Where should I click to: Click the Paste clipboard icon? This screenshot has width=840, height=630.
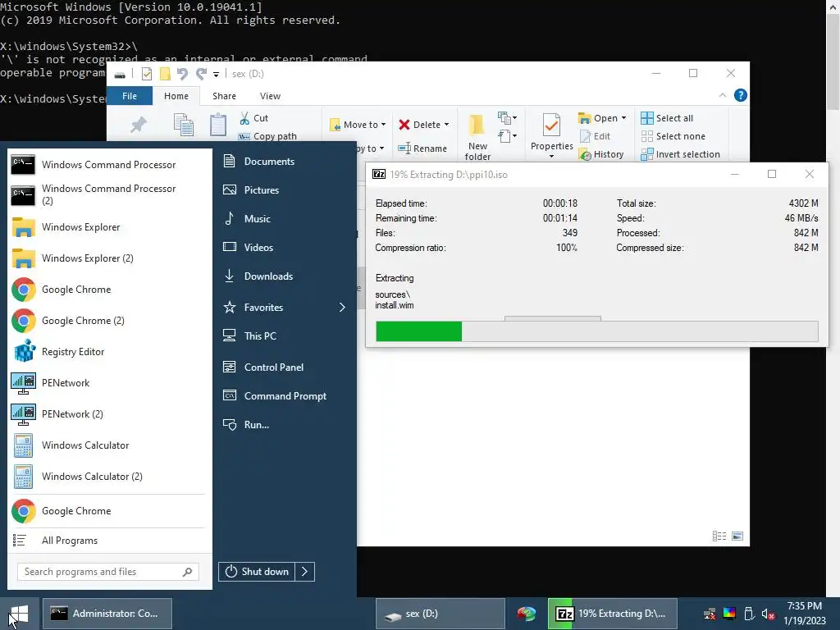point(218,125)
